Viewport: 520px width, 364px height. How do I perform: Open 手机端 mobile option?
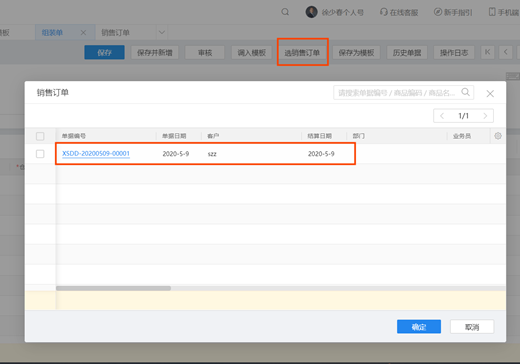(504, 12)
